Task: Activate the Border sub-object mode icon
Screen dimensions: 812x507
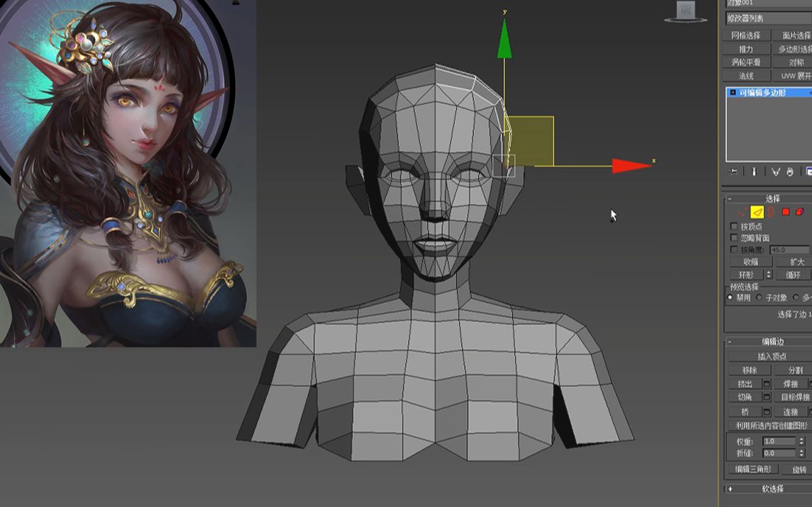Action: click(770, 212)
